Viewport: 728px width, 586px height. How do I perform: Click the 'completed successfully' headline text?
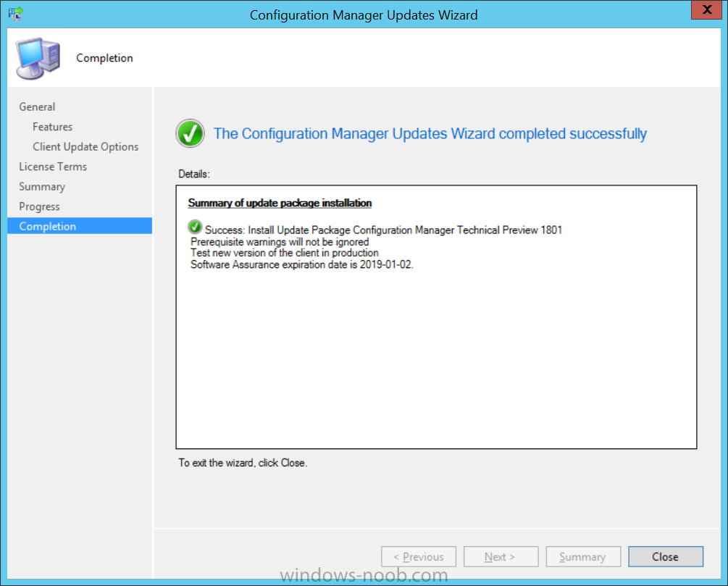coord(430,134)
